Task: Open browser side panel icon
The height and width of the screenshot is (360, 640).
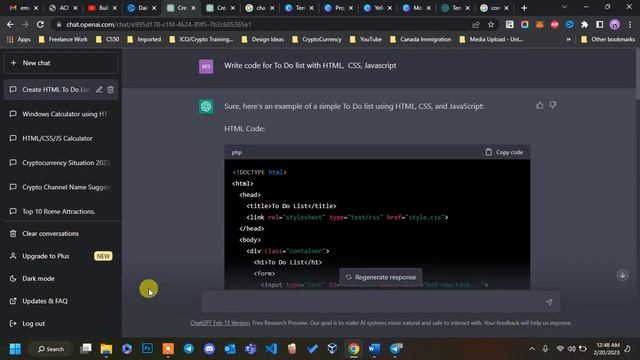Action: point(600,24)
